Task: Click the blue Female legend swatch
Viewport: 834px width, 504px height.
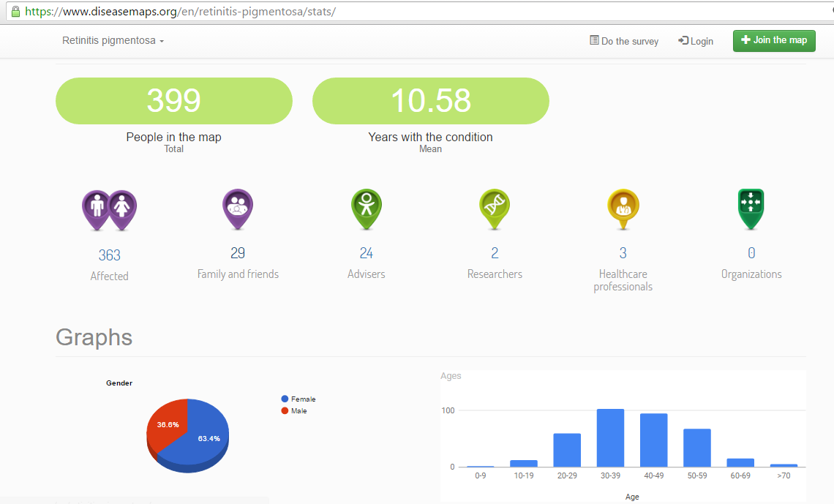Action: 285,399
